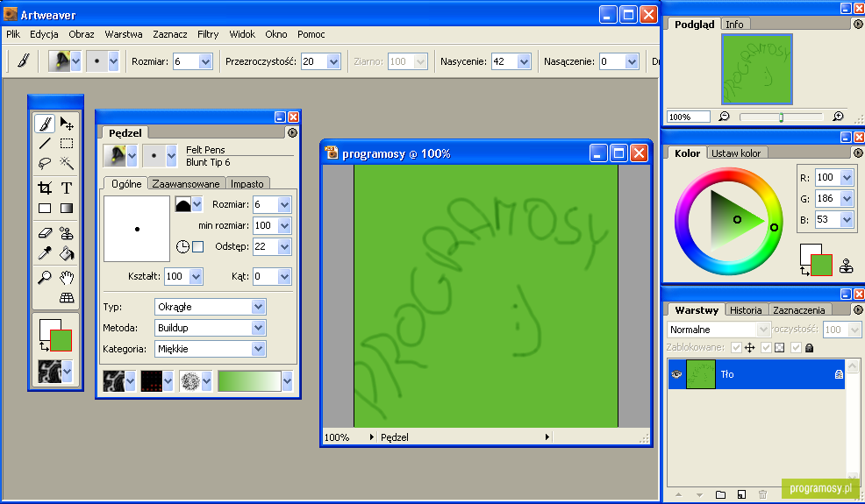Viewport: 865px width, 504px height.
Task: Open the Przezroczystość dropdown
Action: (x=333, y=61)
